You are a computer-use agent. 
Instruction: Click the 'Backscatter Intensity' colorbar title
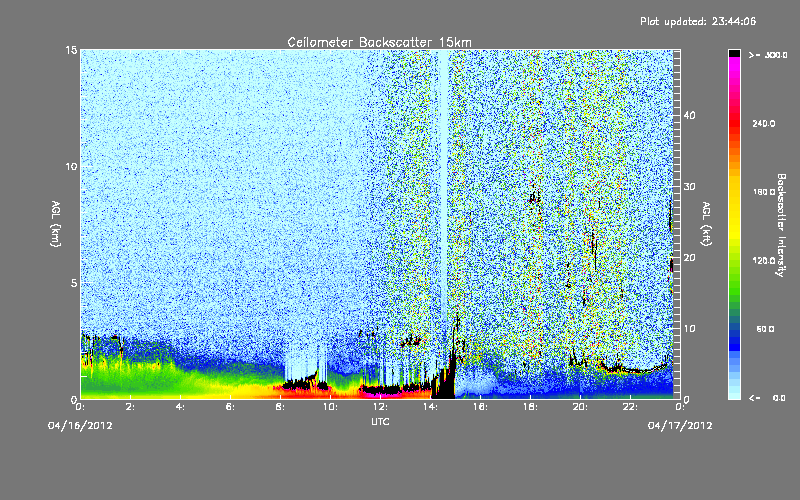point(781,225)
